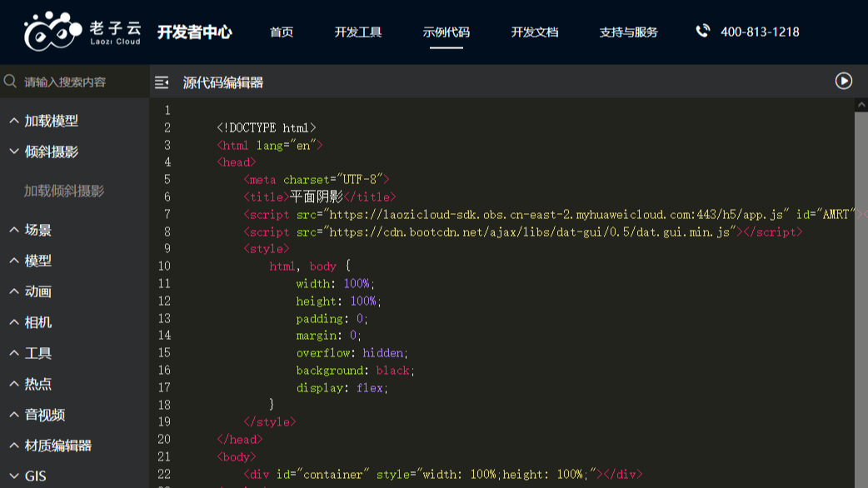Click the 源代码编辑器 panel title
The image size is (868, 488).
click(x=223, y=82)
